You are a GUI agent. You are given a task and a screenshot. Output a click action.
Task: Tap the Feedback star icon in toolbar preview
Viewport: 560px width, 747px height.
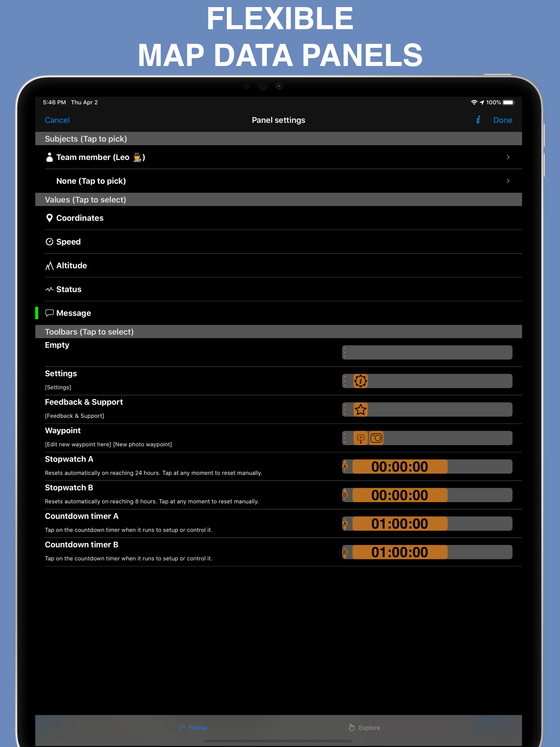point(360,410)
